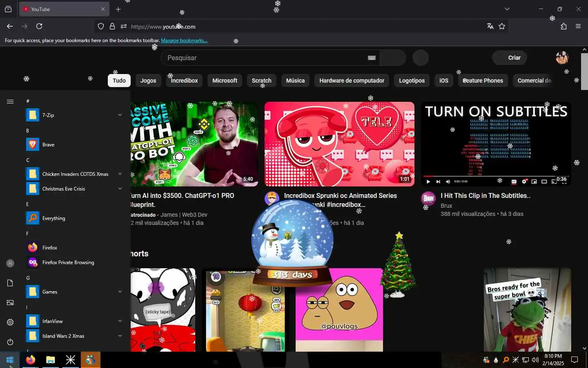588x368 pixels.
Task: Open site permissions icon in address bar
Action: pos(124,27)
